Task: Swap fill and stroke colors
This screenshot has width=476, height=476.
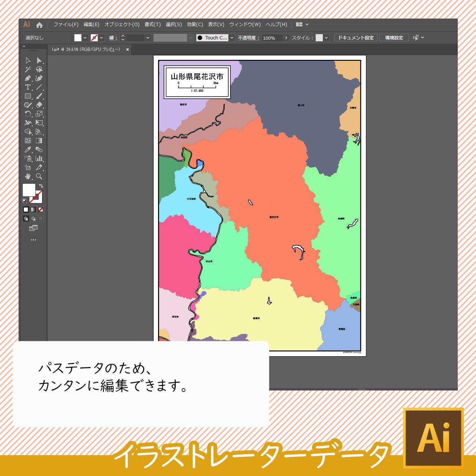Action: point(41,186)
